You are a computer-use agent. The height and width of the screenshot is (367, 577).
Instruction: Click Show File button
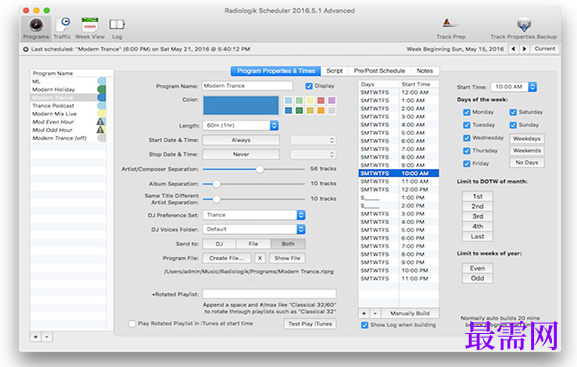tap(287, 258)
